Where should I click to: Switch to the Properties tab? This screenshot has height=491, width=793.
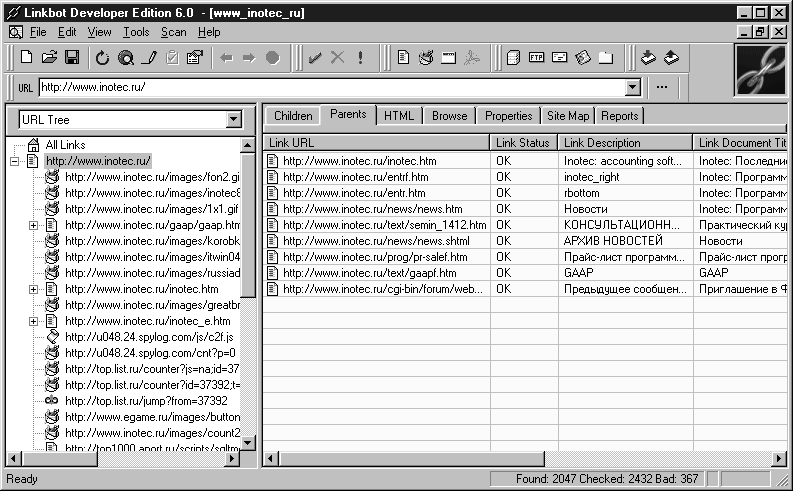(x=508, y=116)
